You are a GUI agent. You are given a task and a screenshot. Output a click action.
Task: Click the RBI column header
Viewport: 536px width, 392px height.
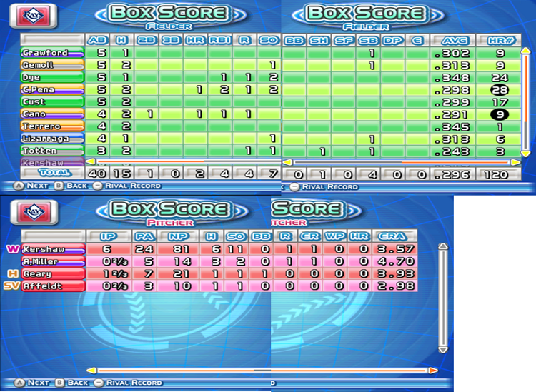click(220, 40)
